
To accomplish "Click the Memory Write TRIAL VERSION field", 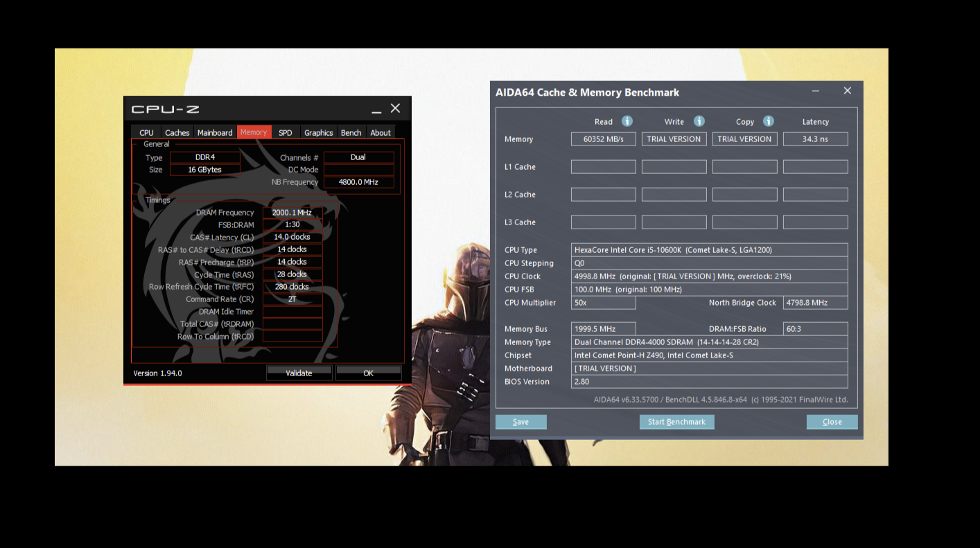I will point(674,139).
